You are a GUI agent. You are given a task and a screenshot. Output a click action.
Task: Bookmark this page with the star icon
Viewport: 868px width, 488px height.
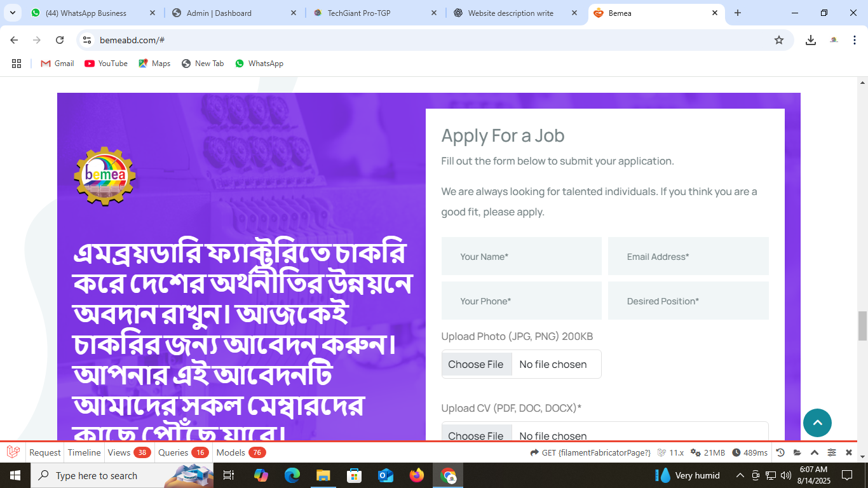point(779,40)
